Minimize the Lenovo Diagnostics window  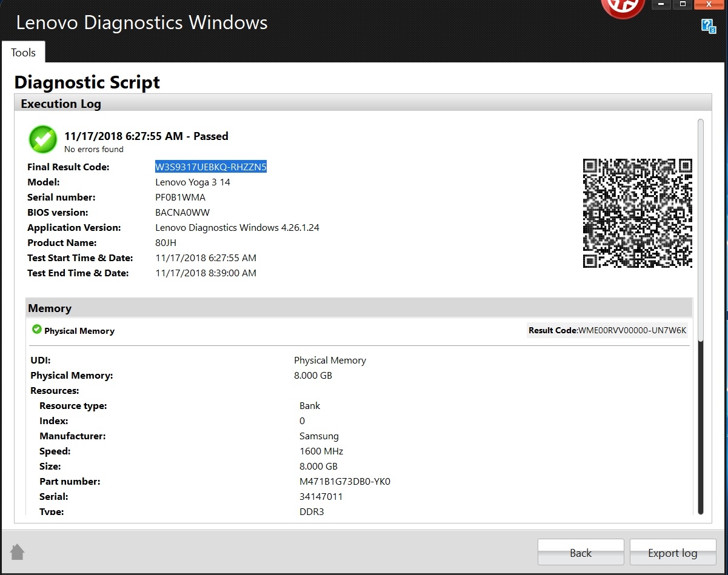tap(661, 4)
